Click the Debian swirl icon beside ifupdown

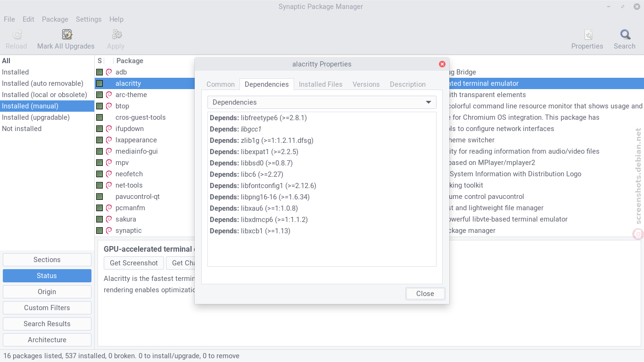click(109, 129)
